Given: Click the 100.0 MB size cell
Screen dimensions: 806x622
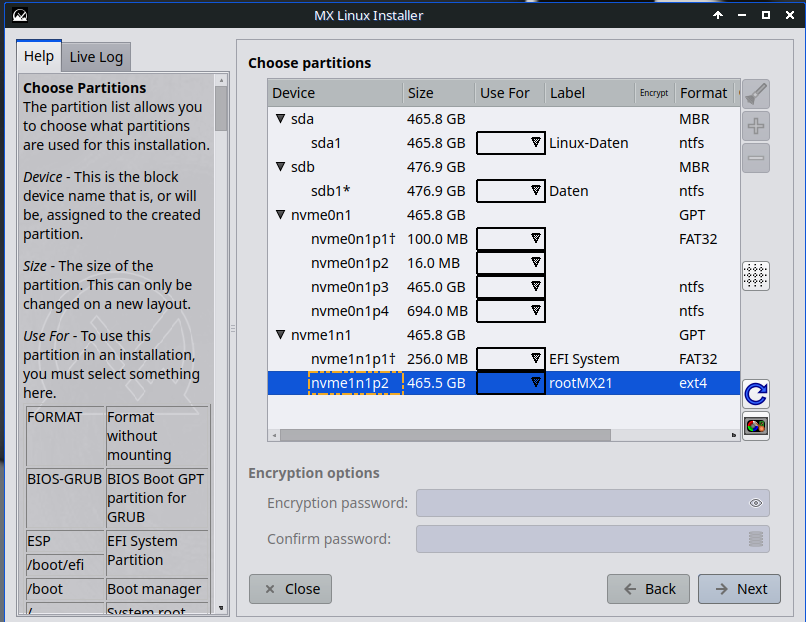Looking at the screenshot, I should tap(437, 239).
